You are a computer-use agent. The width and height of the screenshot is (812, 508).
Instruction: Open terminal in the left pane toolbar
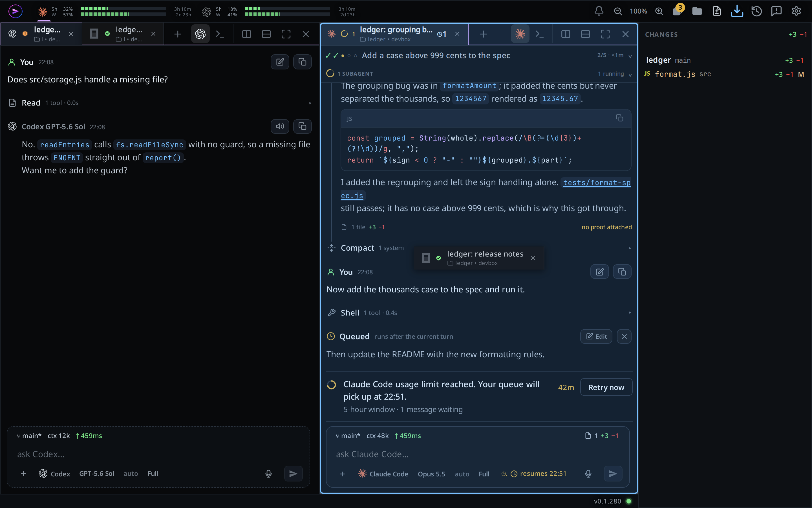220,34
